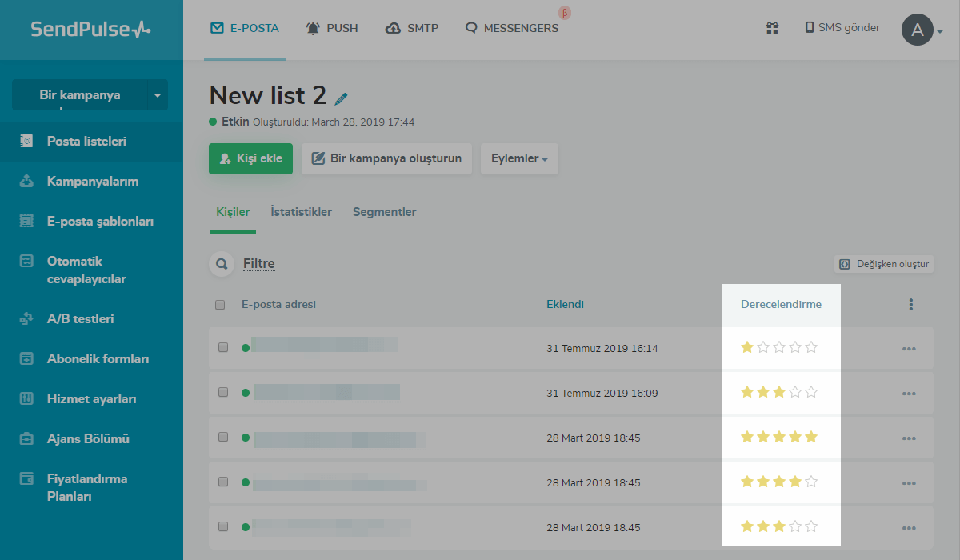Viewport: 960px width, 560px height.
Task: Check the box for the first contact row
Action: (223, 348)
